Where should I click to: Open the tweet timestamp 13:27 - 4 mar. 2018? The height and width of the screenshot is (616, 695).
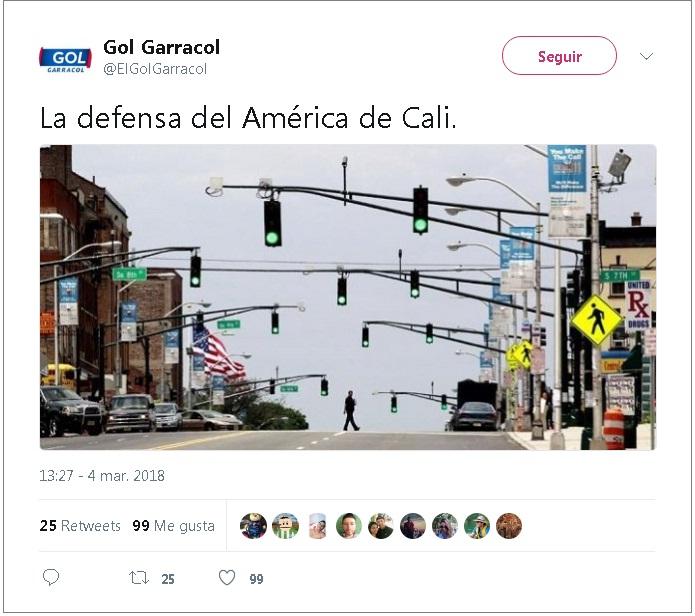[102, 476]
